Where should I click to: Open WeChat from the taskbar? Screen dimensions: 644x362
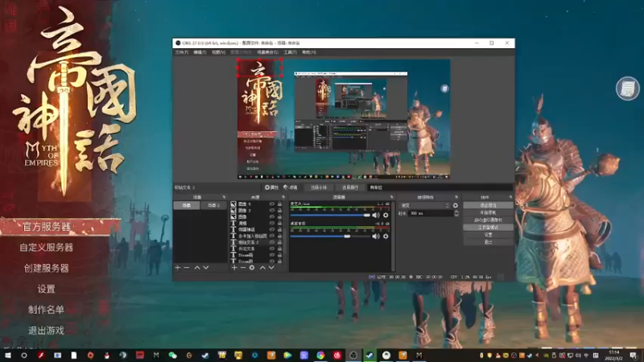pos(172,355)
